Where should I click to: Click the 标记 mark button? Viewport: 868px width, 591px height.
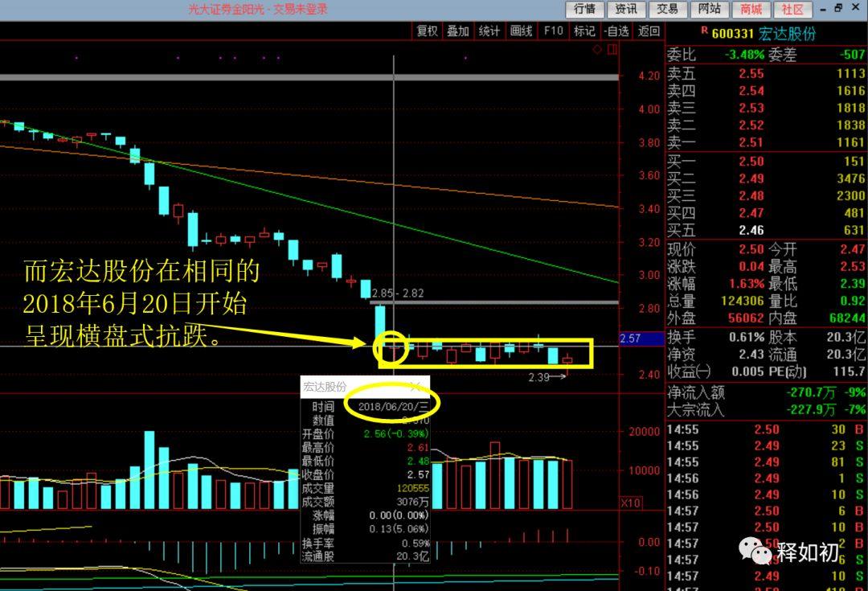pos(584,31)
